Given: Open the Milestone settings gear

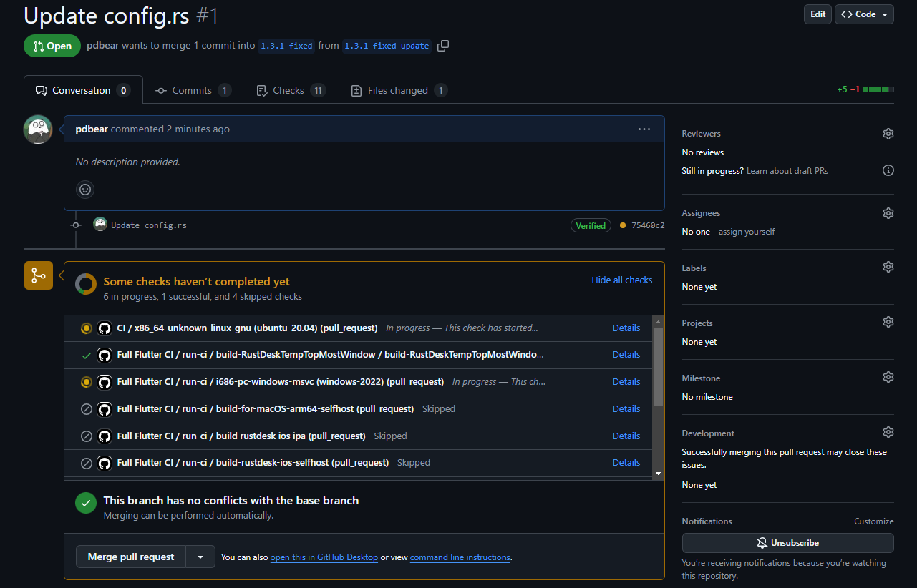Looking at the screenshot, I should [x=888, y=377].
